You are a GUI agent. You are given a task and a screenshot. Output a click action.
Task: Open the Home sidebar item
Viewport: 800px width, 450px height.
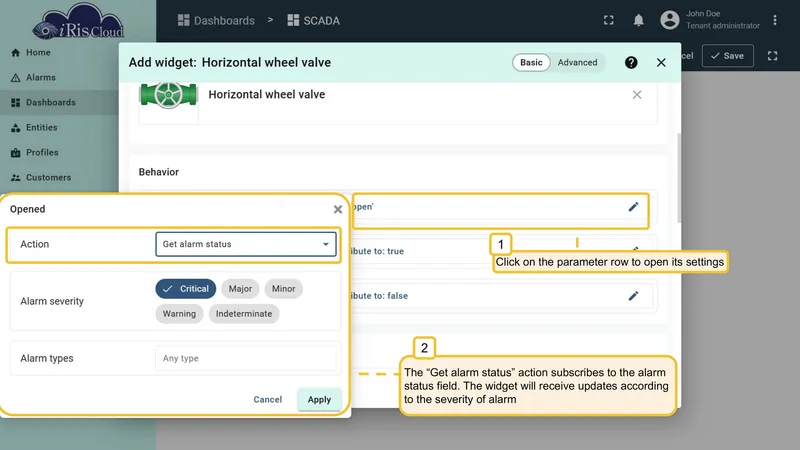coord(38,53)
